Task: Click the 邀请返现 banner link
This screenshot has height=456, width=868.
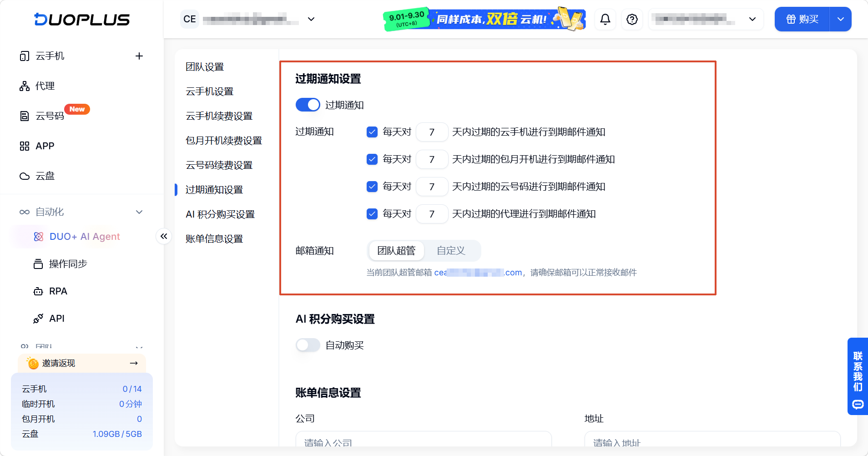Action: tap(82, 363)
